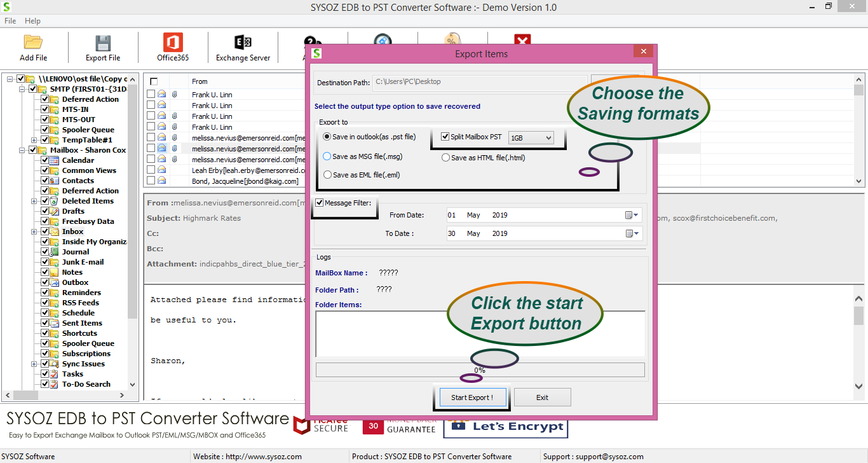This screenshot has width=868, height=463.
Task: Click the Calendar folder icon under Mailbox
Action: 53,160
